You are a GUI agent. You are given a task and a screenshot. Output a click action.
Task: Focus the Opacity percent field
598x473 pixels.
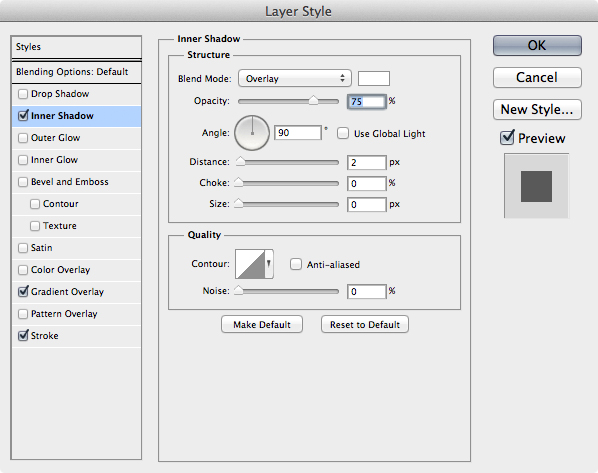pyautogui.click(x=367, y=101)
